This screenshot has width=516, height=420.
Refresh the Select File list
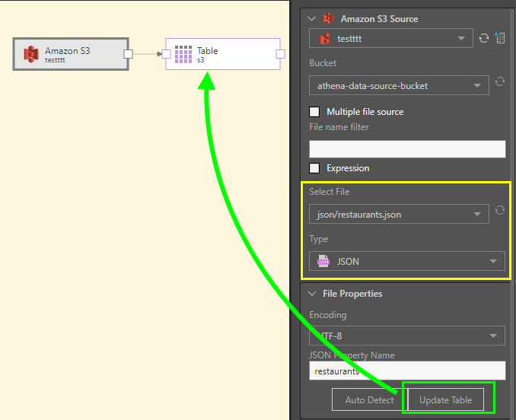coord(499,211)
